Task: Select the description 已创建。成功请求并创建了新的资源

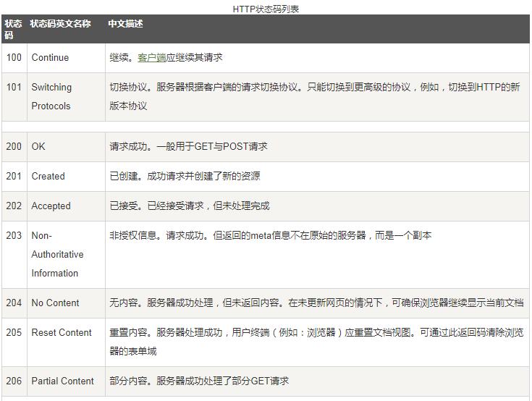Action: [317, 177]
